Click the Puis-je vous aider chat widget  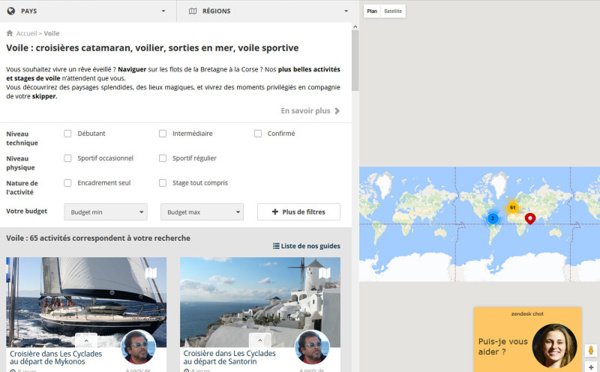coord(528,339)
